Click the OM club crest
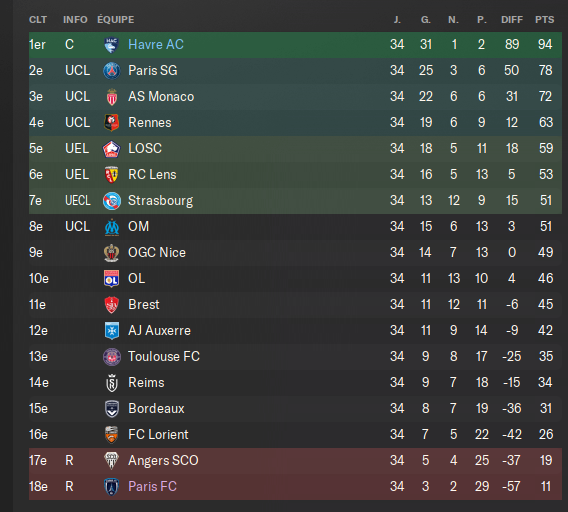The width and height of the screenshot is (568, 512). (112, 227)
